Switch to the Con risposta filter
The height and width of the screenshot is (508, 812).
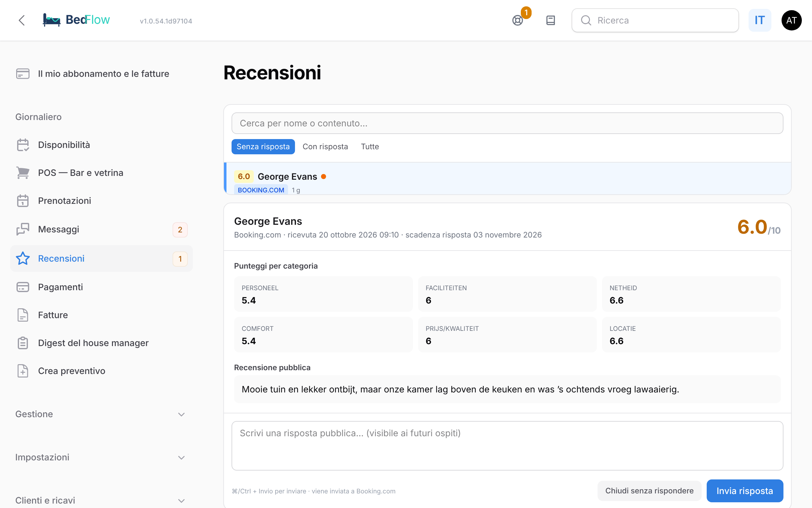click(x=325, y=146)
